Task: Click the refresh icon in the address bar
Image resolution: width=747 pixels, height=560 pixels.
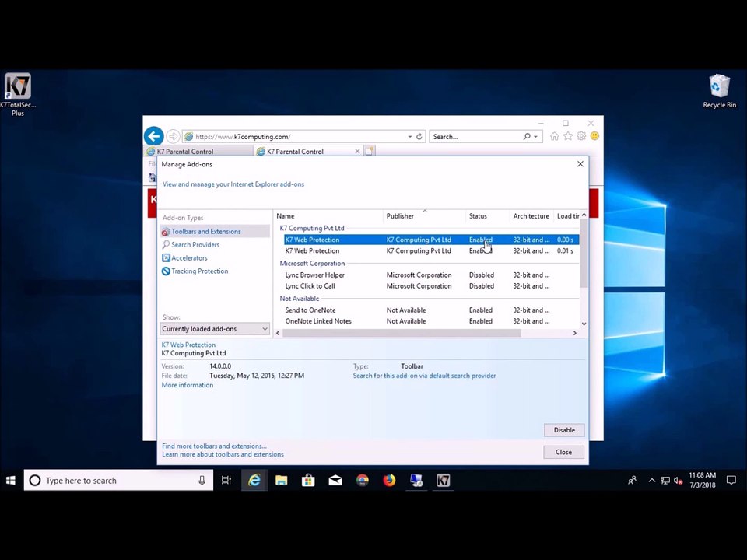Action: [419, 137]
